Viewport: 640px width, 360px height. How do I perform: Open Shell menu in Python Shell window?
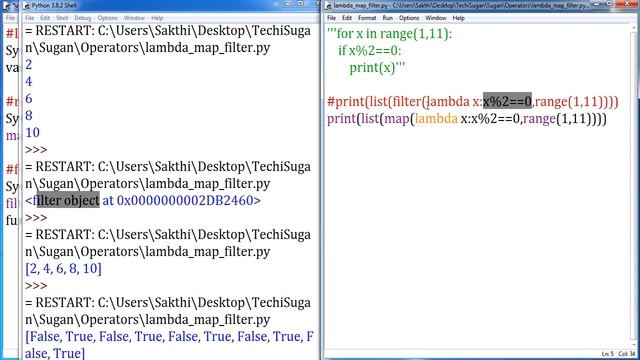point(62,18)
